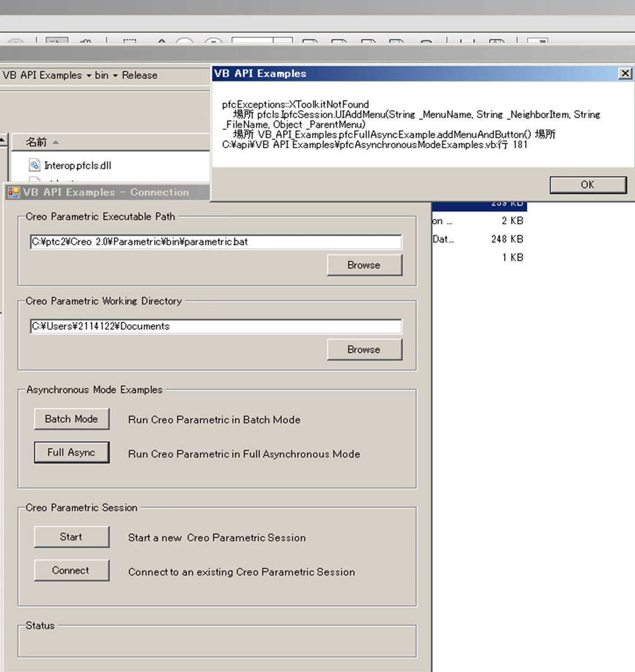Open dropdown after VB API Examples breadcrumb
This screenshot has height=672, width=635.
pyautogui.click(x=89, y=75)
